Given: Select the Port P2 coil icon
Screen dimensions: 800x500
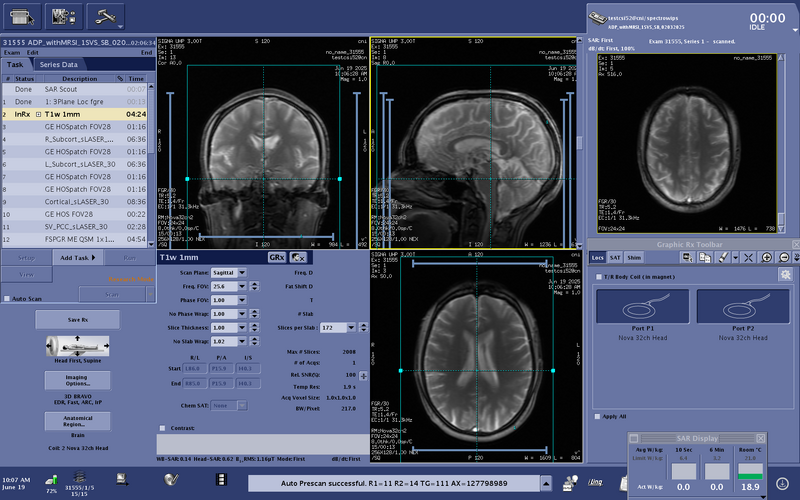Looking at the screenshot, I should 743,306.
